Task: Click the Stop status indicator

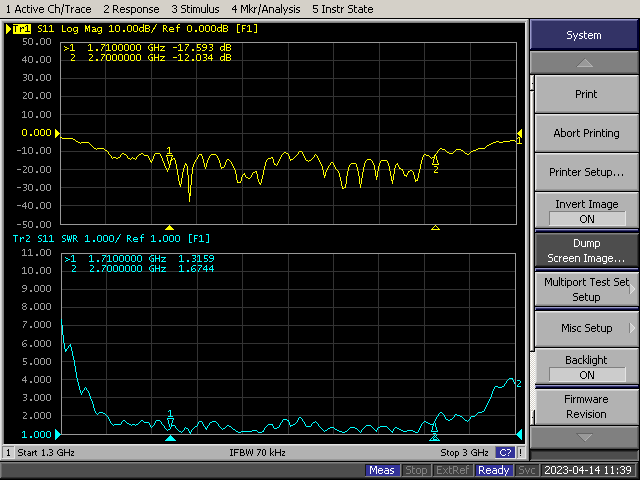Action: point(416,470)
